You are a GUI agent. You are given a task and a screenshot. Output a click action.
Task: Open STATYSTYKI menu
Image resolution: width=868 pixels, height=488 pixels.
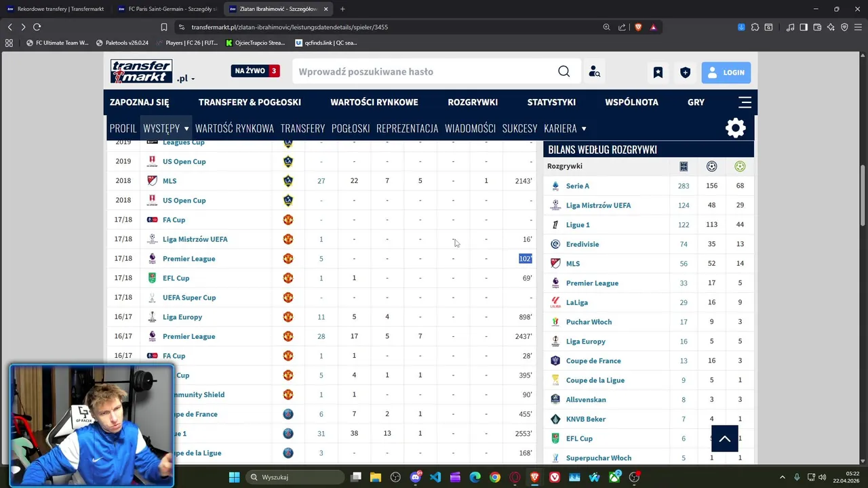[x=551, y=102]
